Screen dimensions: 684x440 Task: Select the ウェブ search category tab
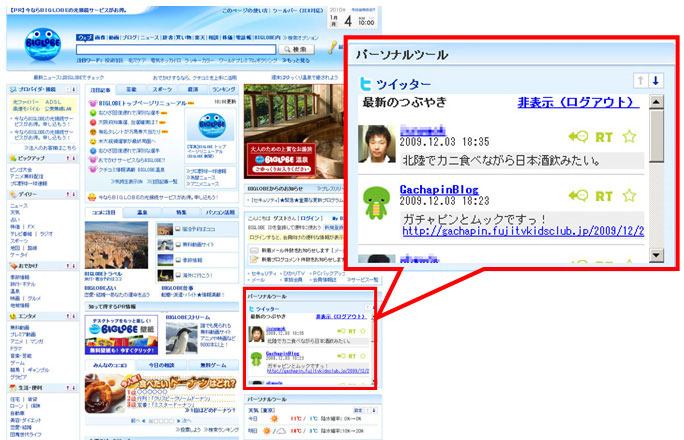pos(84,38)
